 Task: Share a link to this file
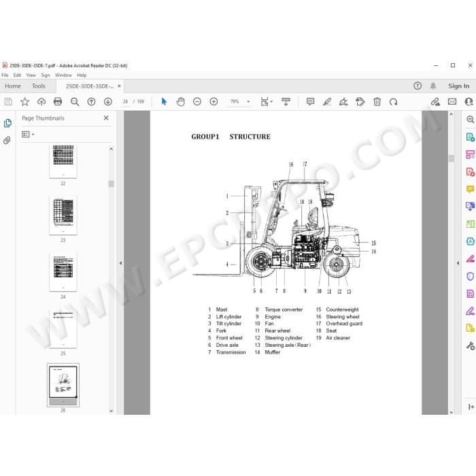pyautogui.click(x=435, y=102)
